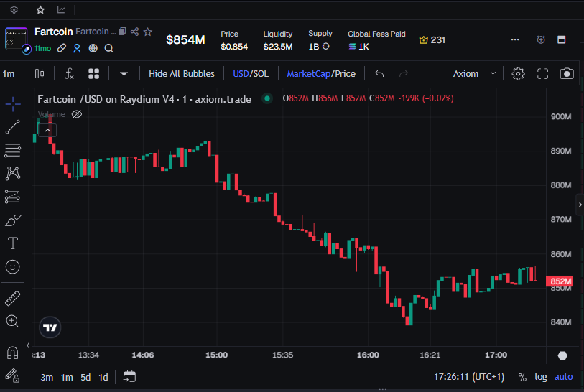The image size is (584, 392).
Task: Copy the Fartcoin token address
Action: 122,32
